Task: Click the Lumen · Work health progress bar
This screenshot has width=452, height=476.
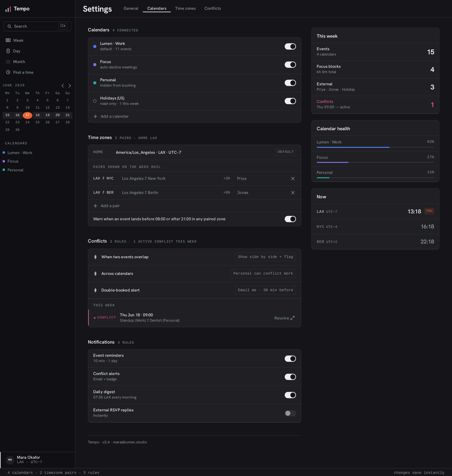Action: point(375,147)
